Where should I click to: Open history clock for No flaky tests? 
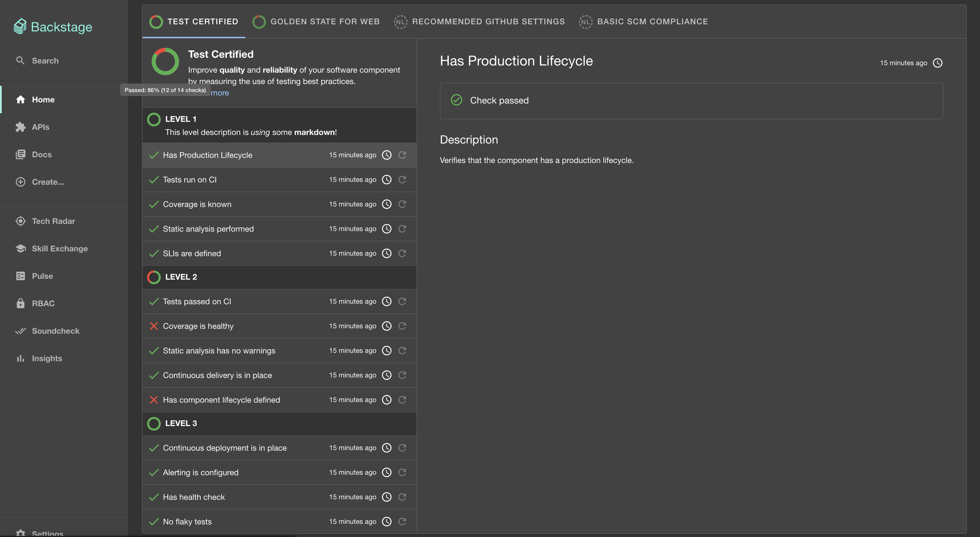pos(386,521)
